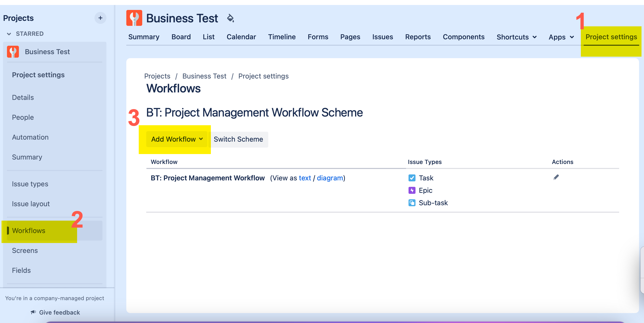
Task: Click the Epic issue type icon
Action: tap(412, 190)
